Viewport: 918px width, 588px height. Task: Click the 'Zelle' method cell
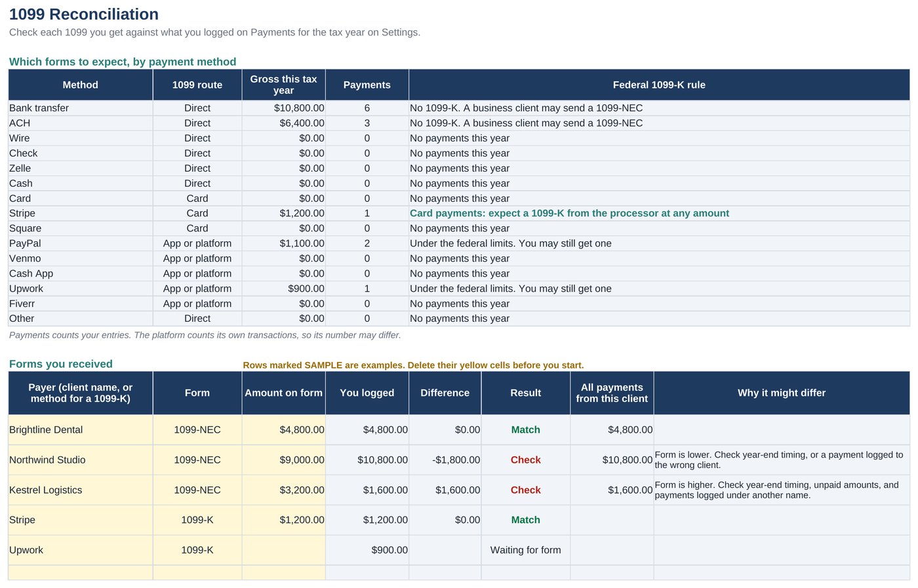click(x=81, y=168)
